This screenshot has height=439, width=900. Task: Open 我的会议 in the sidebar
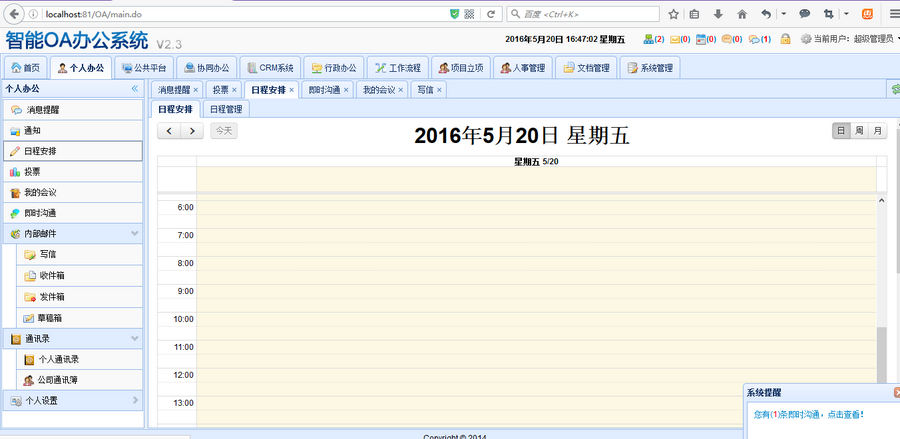point(72,193)
